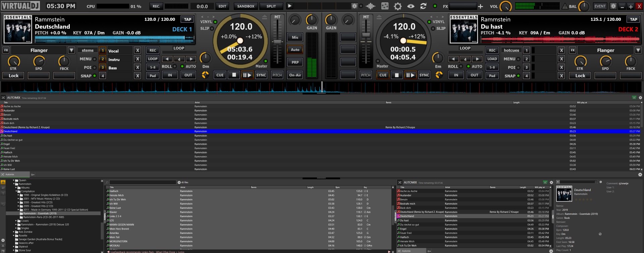Image resolution: width=644 pixels, height=253 pixels.
Task: Click the FX icon button on Deck 2
Action: tap(573, 50)
